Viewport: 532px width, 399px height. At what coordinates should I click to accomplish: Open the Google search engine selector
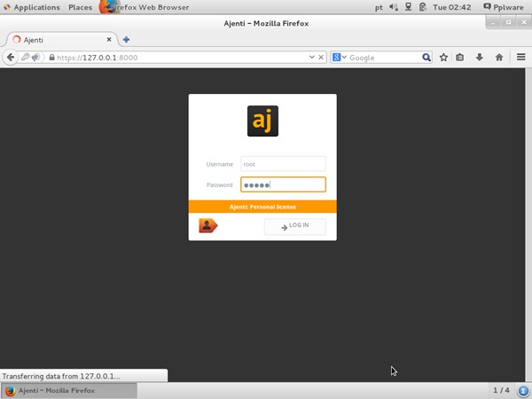click(x=340, y=58)
